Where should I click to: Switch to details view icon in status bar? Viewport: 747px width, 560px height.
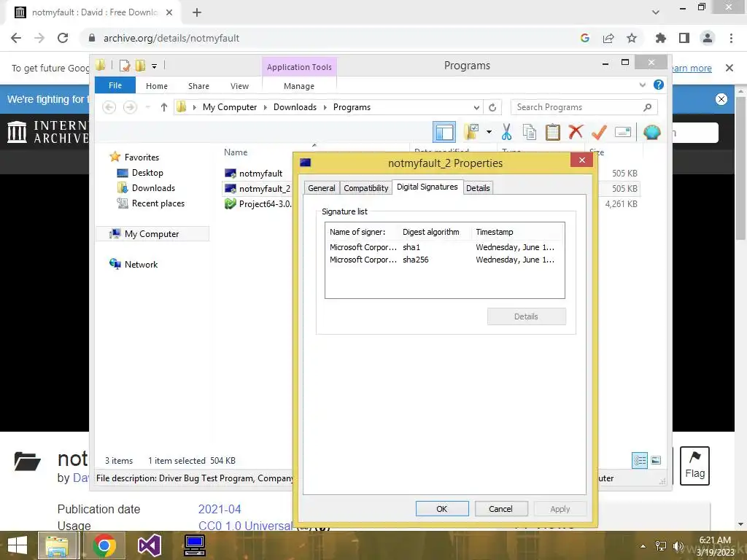pos(639,461)
